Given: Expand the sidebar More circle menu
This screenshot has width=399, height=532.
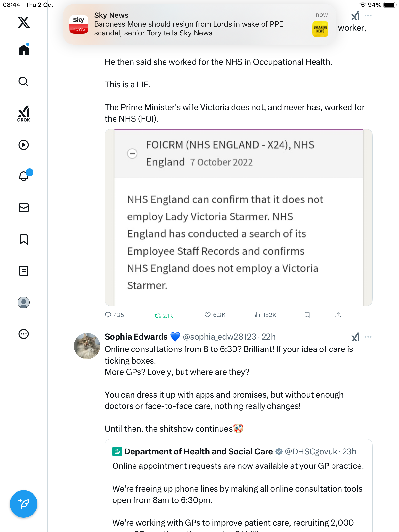Looking at the screenshot, I should (24, 334).
